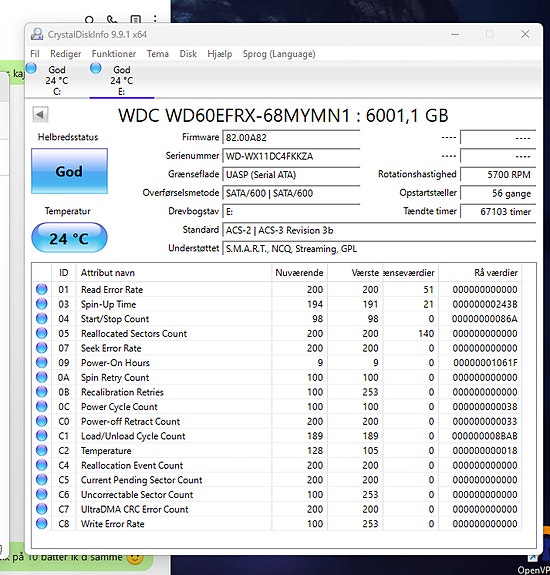Click status orb for Power-On Hours

point(42,363)
